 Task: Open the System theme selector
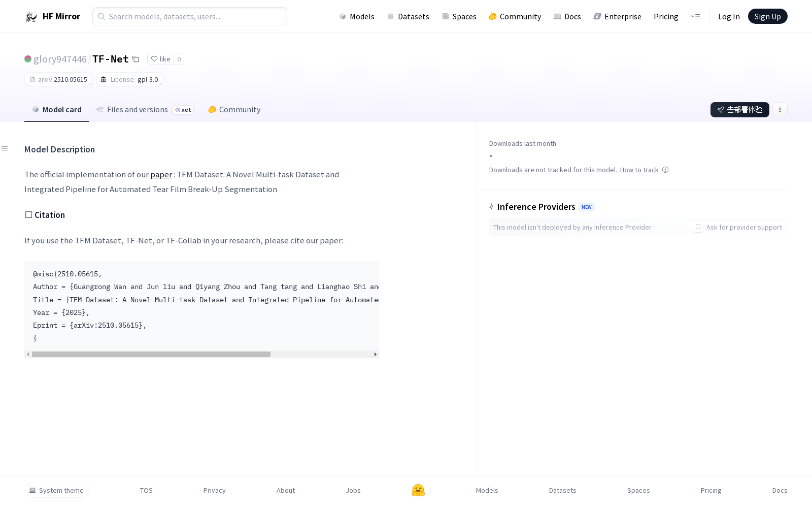pos(57,490)
